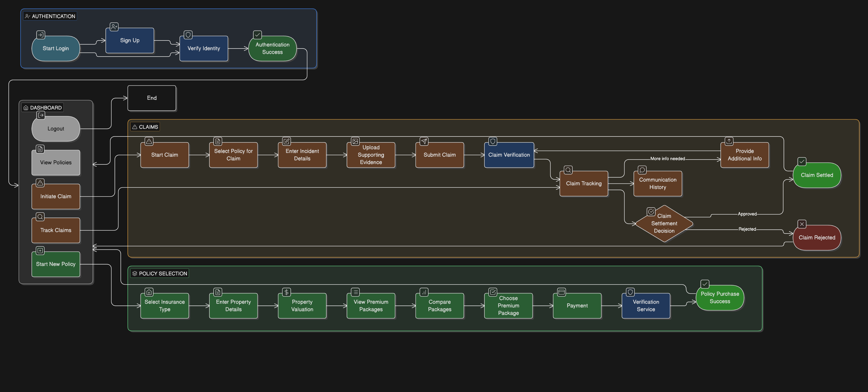Image resolution: width=868 pixels, height=392 pixels.
Task: Click the X icon on Claim Rejected
Action: pos(802,224)
